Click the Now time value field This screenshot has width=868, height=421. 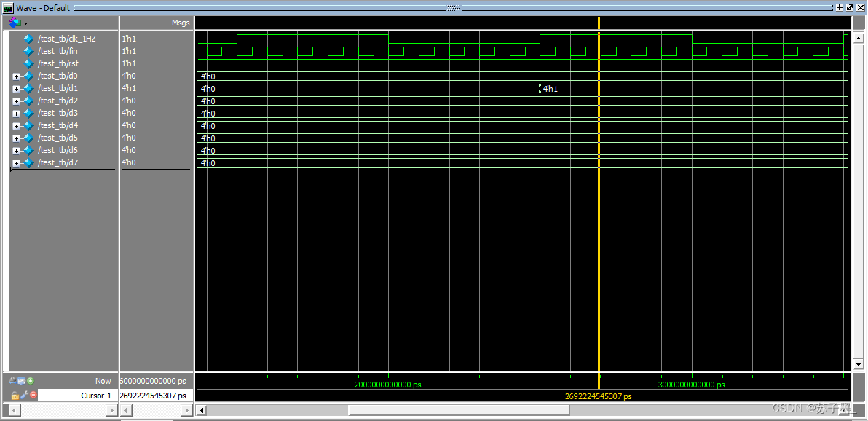157,381
